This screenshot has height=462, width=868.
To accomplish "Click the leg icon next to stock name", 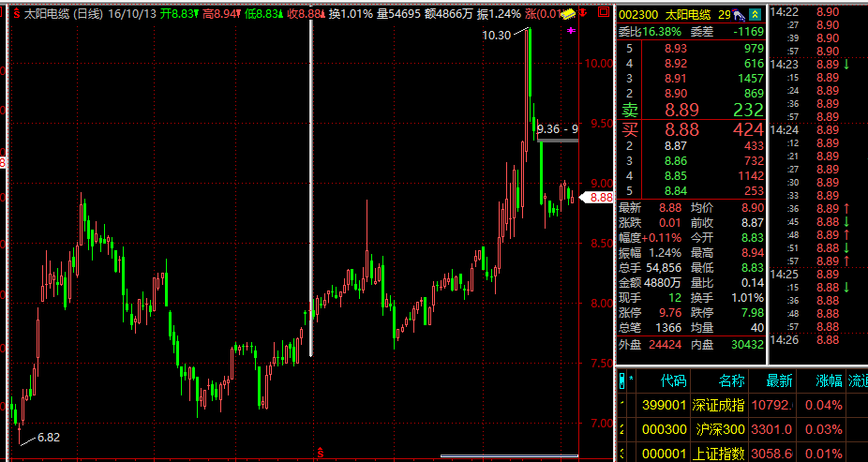I will point(739,15).
